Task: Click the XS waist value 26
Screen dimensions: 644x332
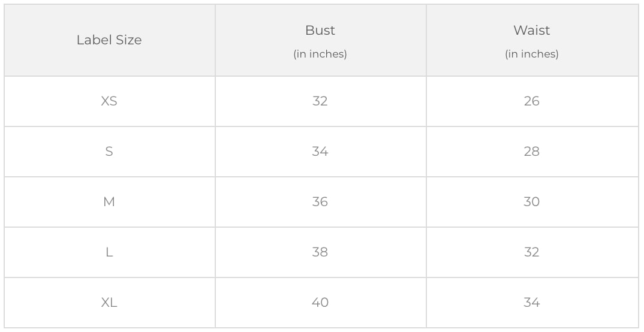Action: (x=531, y=101)
